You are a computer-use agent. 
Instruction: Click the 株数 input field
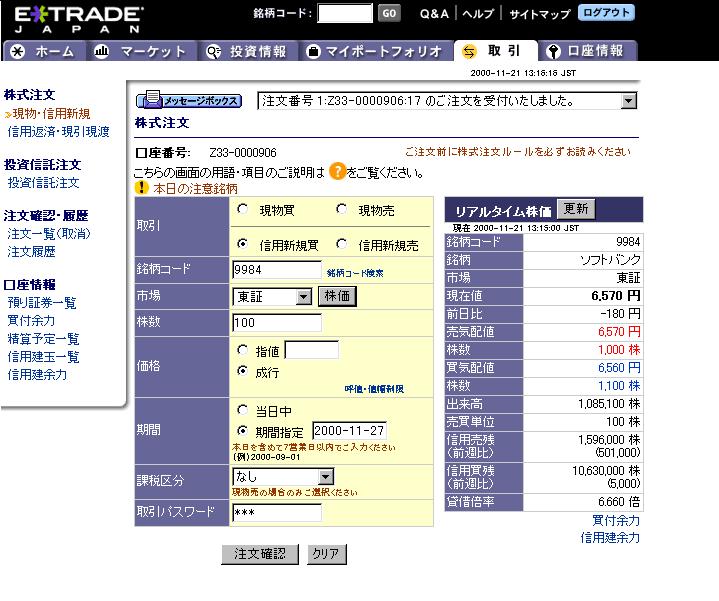(276, 323)
